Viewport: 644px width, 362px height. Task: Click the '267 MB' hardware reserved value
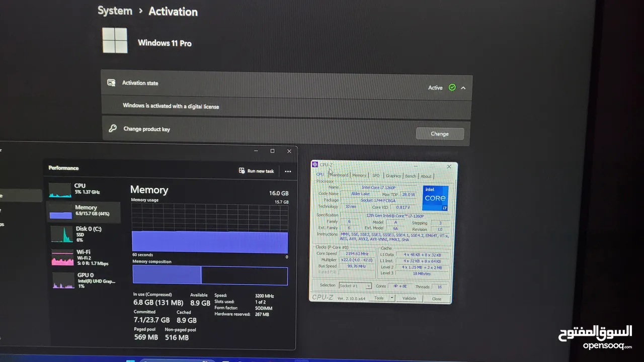tap(262, 314)
